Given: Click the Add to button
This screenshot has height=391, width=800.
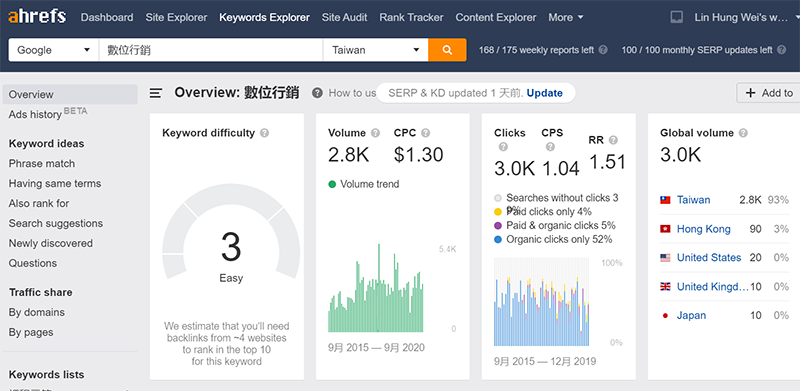Looking at the screenshot, I should pos(769,93).
